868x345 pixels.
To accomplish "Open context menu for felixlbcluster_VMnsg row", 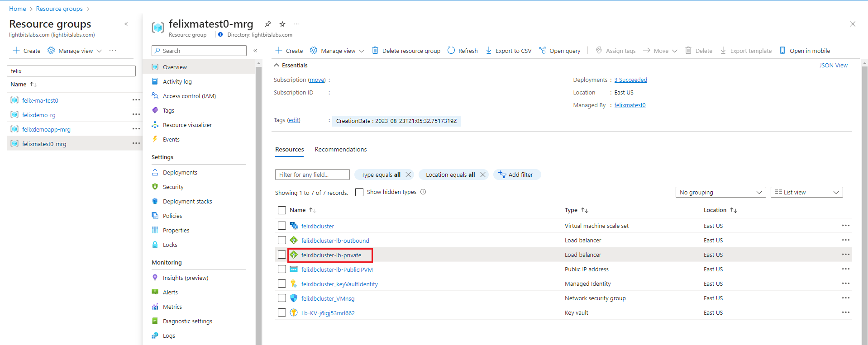I will [x=846, y=298].
